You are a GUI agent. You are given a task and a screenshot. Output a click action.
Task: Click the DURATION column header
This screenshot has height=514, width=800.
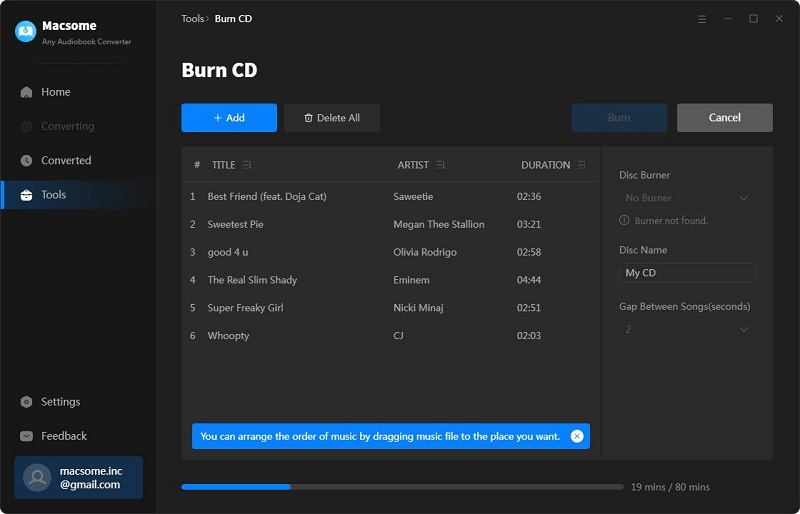coord(545,165)
